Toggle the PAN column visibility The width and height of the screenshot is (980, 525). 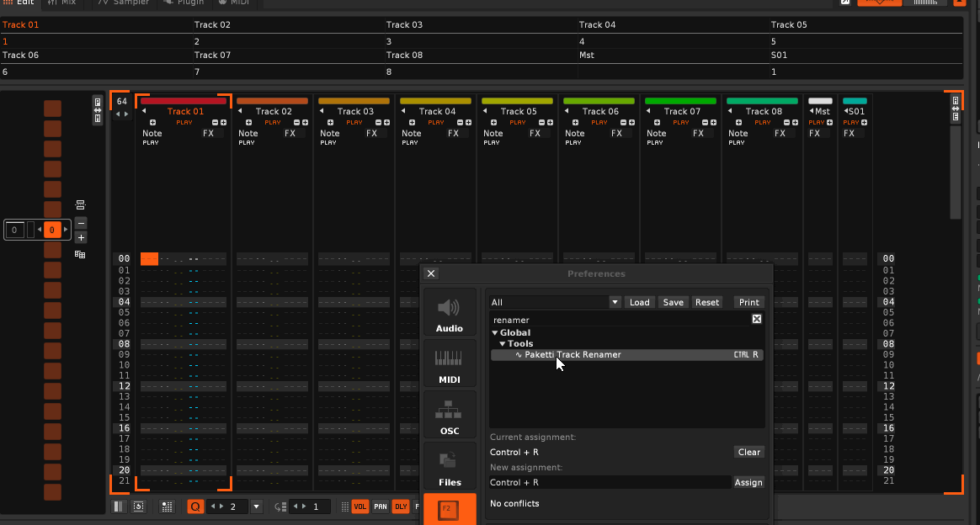381,506
